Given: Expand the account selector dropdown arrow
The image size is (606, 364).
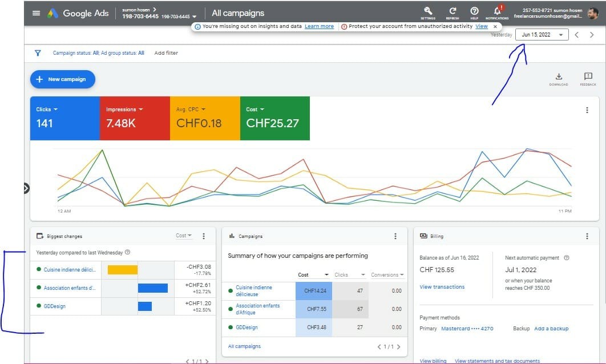Looking at the screenshot, I should pyautogui.click(x=195, y=17).
